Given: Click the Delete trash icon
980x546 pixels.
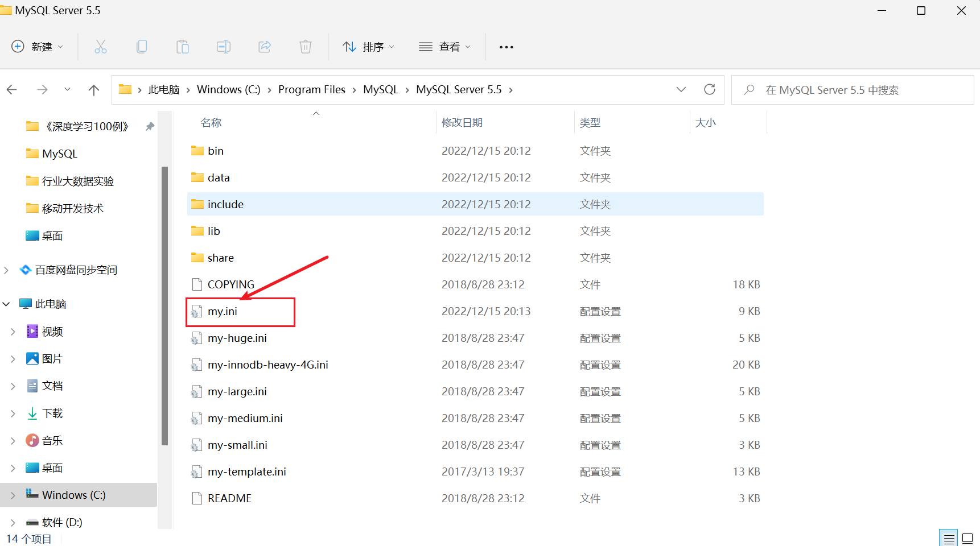Looking at the screenshot, I should click(x=306, y=47).
